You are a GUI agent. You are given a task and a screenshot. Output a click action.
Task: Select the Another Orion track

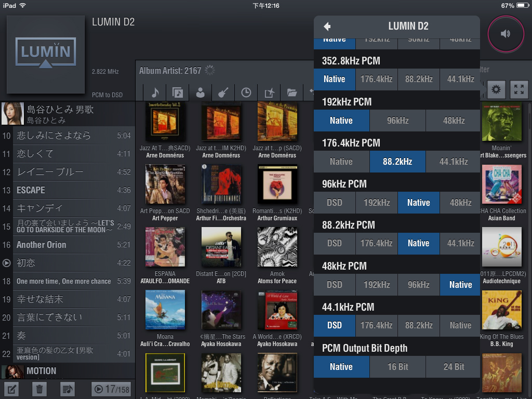(x=68, y=245)
